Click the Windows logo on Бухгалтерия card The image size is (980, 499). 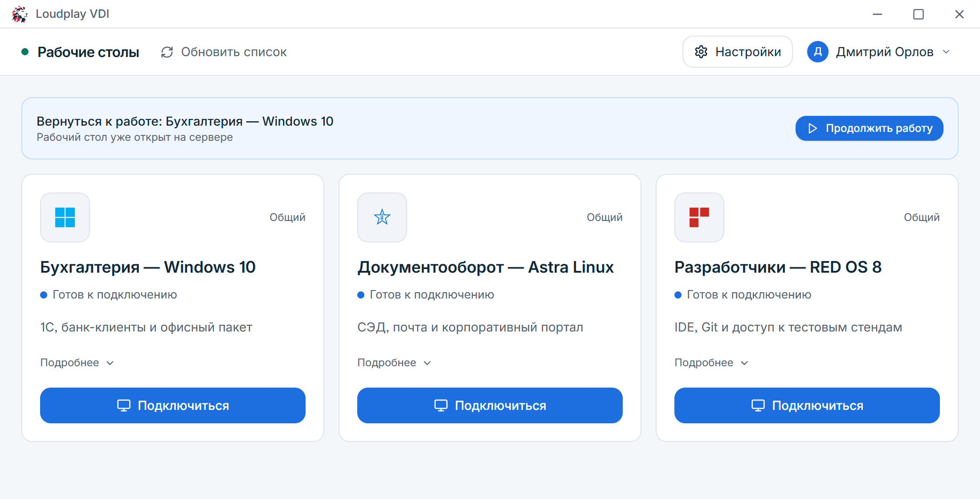pyautogui.click(x=65, y=217)
